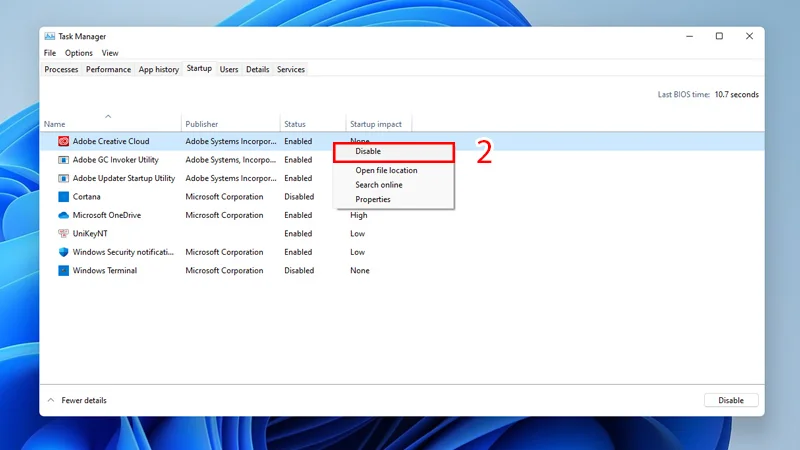Select the UniKeyNT startup entry
This screenshot has height=450, width=800.
[90, 234]
